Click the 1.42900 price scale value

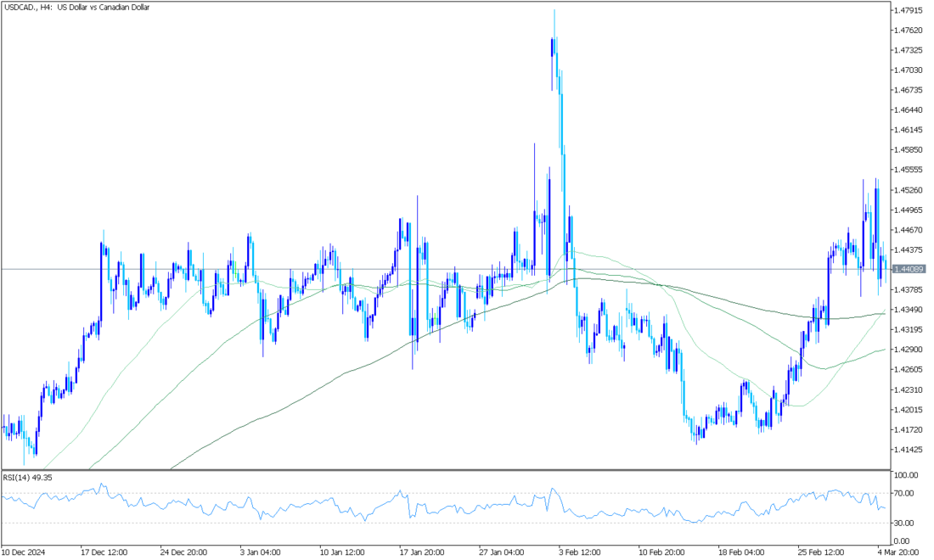908,350
